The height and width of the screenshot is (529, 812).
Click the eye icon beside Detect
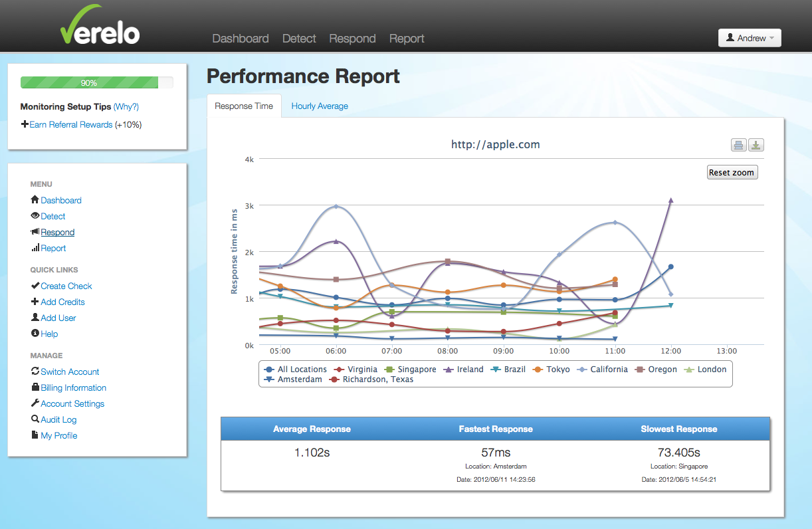point(35,216)
